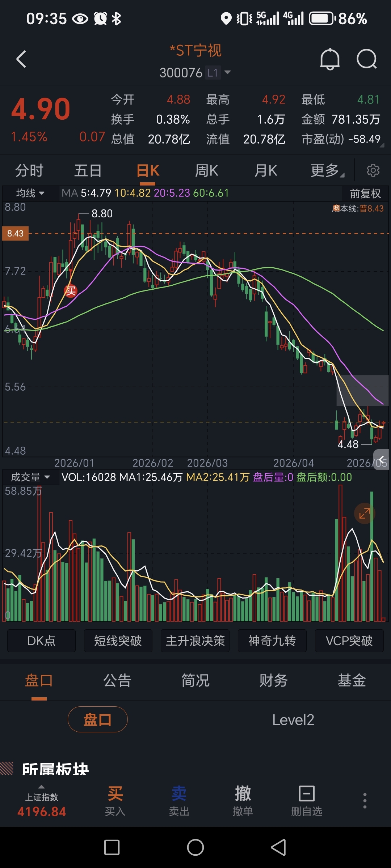Open the 财务 tab
The image size is (391, 868).
tap(274, 680)
